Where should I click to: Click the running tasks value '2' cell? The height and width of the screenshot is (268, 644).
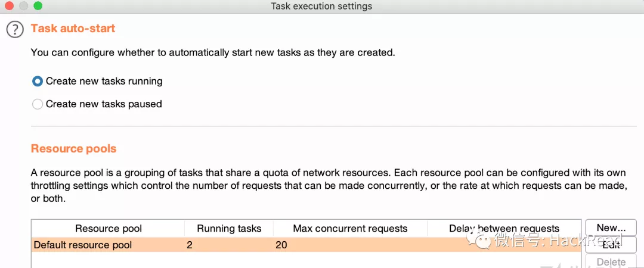tap(190, 245)
